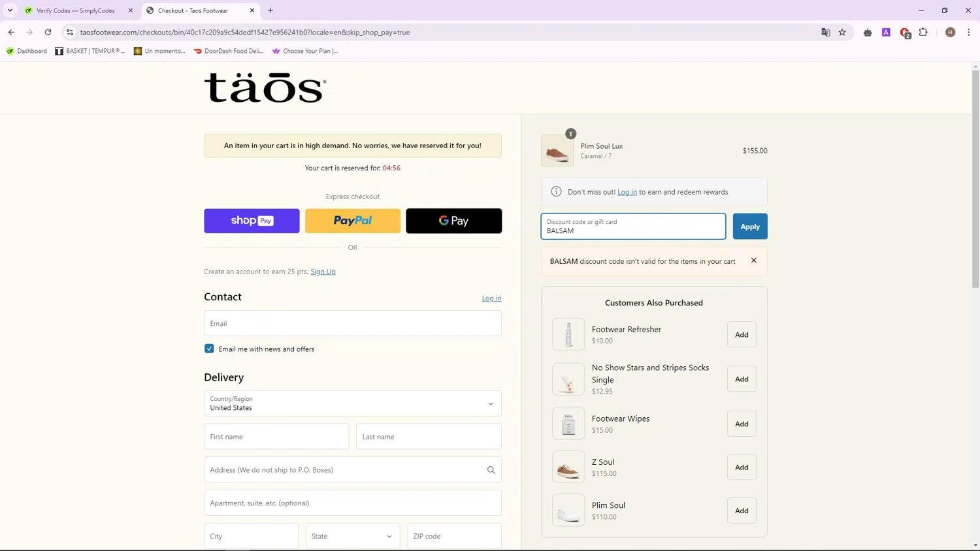Click the Z Soul shoe thumbnail

568,467
